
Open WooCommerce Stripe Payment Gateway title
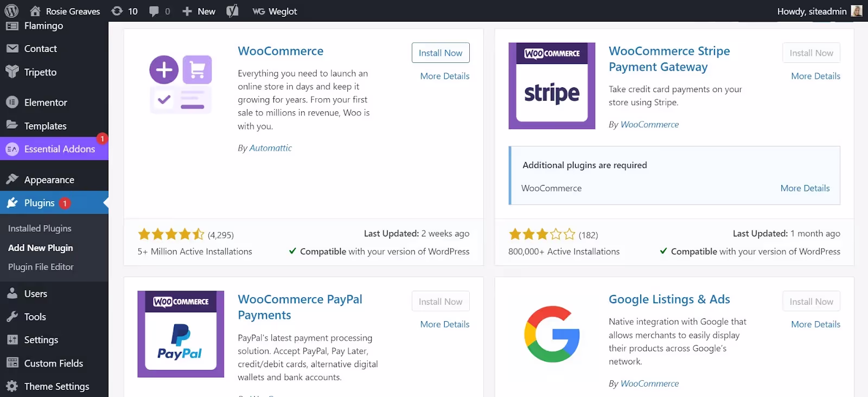pyautogui.click(x=669, y=59)
